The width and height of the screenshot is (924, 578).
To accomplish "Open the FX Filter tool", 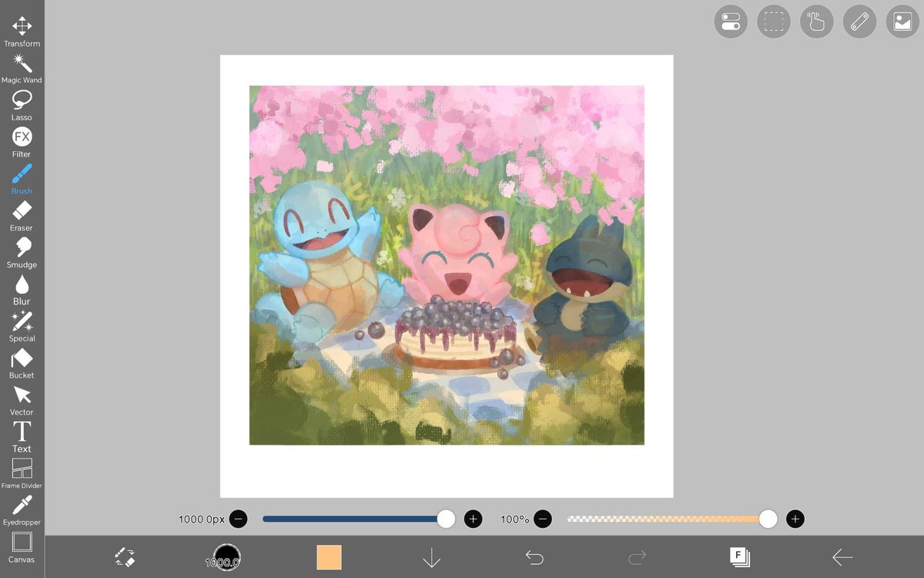I will [22, 142].
